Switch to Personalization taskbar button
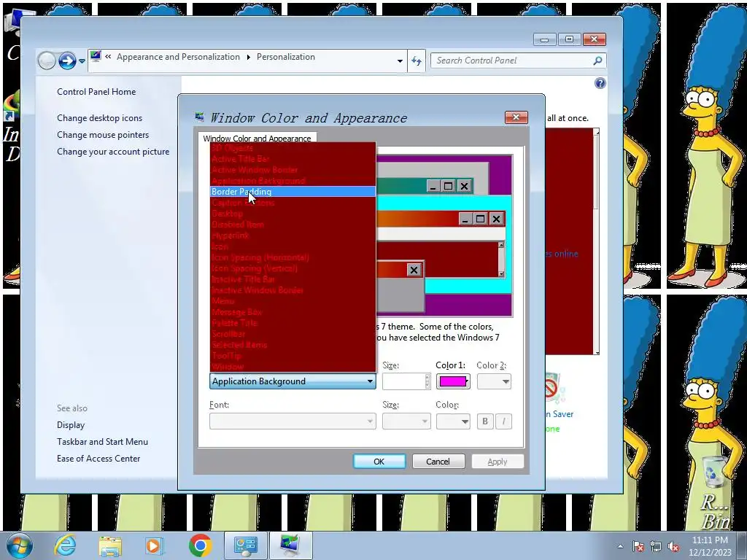 290,545
